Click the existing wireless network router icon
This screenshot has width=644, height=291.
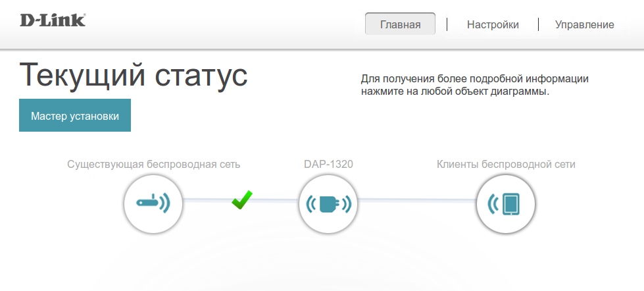[x=153, y=204]
